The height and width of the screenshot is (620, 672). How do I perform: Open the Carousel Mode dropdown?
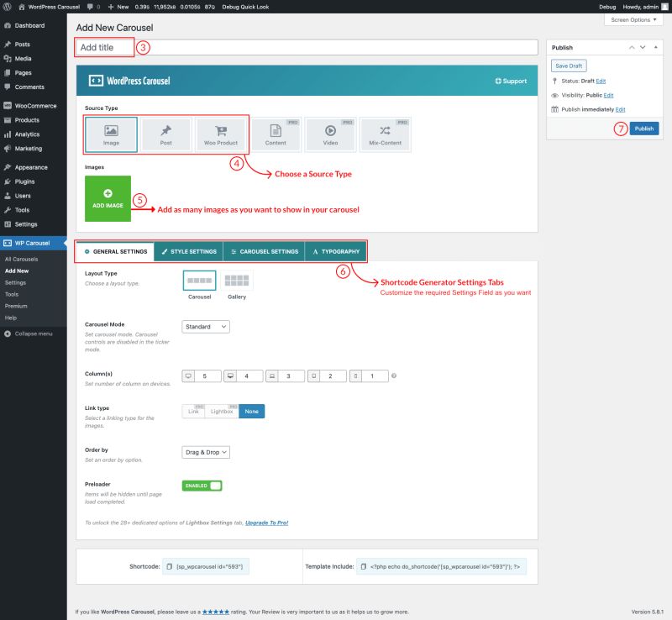[205, 327]
